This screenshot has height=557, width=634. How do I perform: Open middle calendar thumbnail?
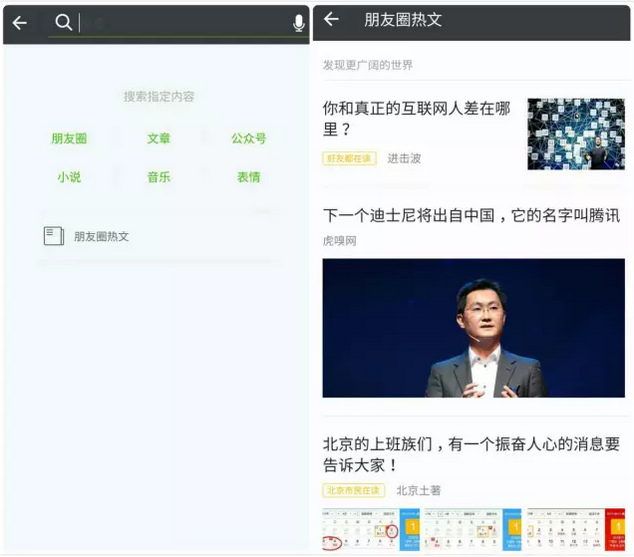(x=473, y=530)
